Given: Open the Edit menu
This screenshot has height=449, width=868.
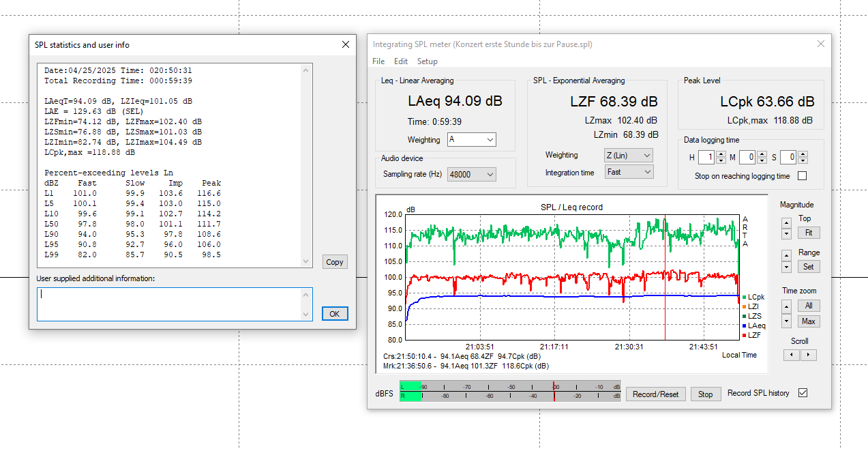Looking at the screenshot, I should pyautogui.click(x=401, y=61).
